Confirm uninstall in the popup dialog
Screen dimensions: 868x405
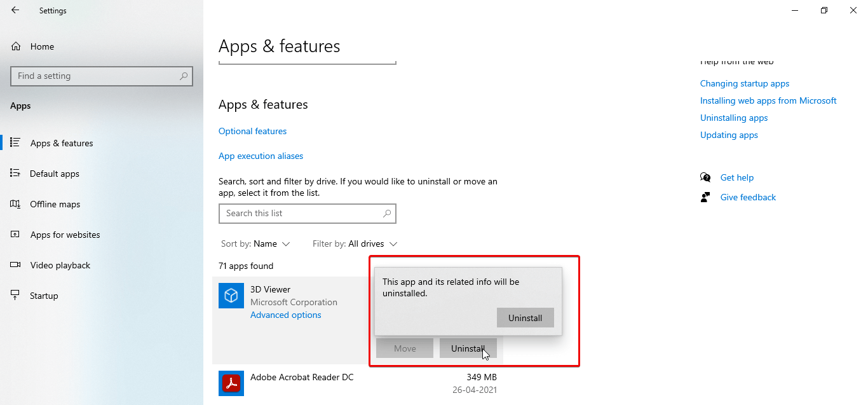(526, 317)
